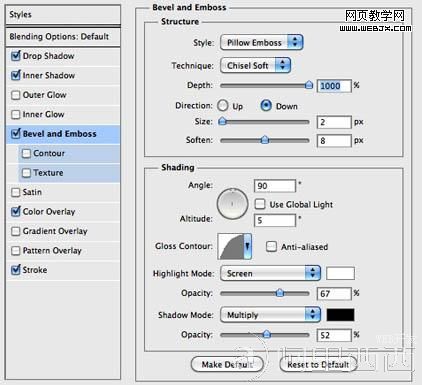Viewport: 422px width, 385px height.
Task: Click the Shadow Opacity field showing 52
Action: pos(334,335)
